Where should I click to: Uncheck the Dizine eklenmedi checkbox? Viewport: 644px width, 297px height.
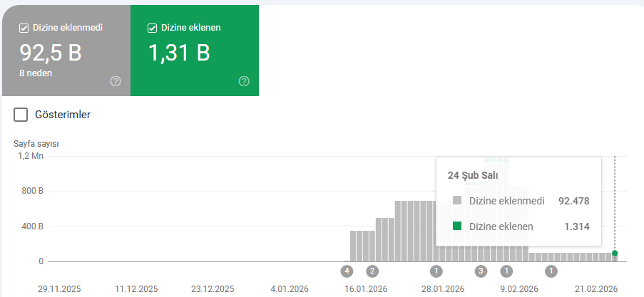pos(24,28)
